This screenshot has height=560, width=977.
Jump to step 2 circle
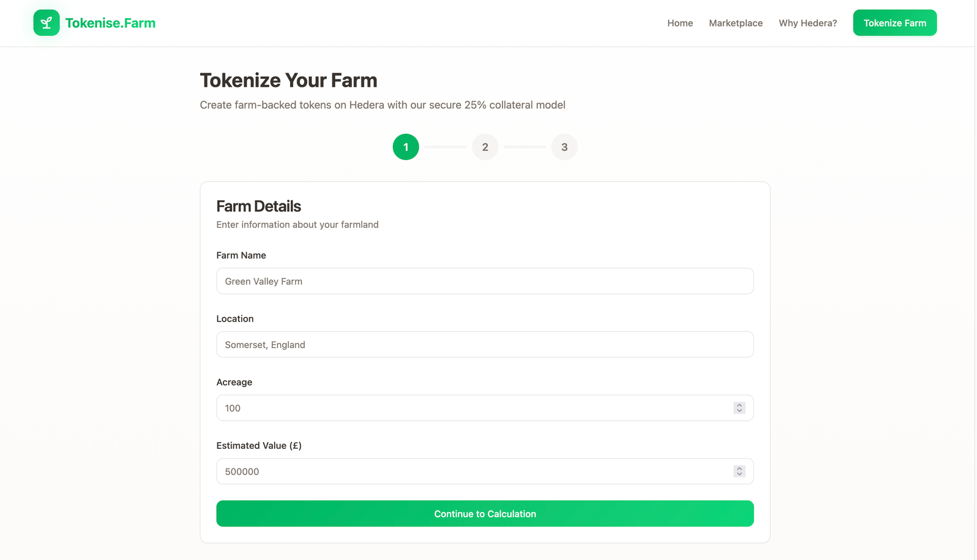[485, 147]
